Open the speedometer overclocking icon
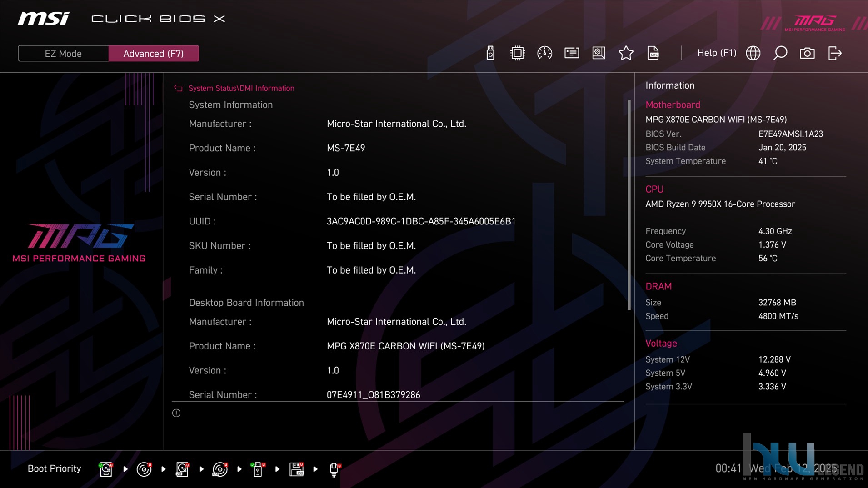Viewport: 868px width, 488px height. click(x=544, y=53)
